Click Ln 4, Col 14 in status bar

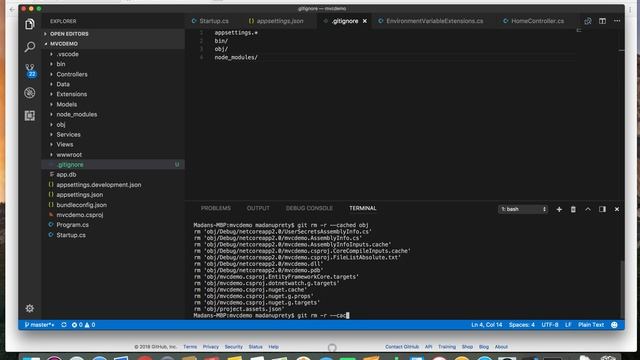[x=487, y=325]
